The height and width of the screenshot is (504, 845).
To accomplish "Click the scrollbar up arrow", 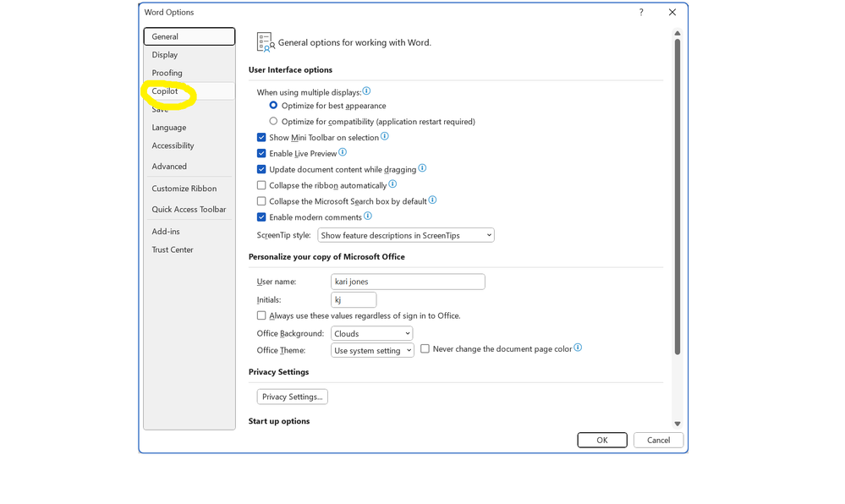I will pos(678,34).
